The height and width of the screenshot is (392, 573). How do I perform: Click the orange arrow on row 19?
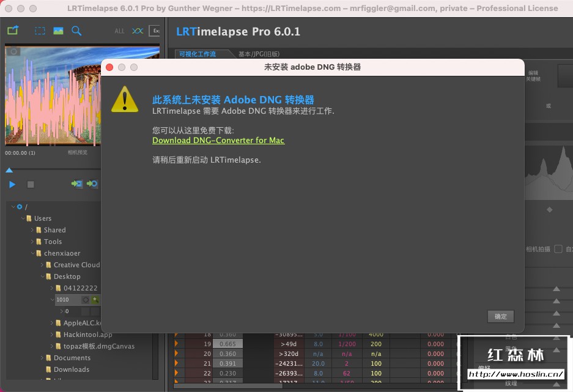177,344
